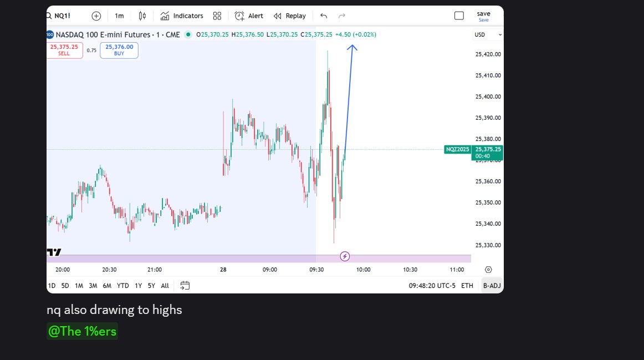Select the All date range

click(165, 286)
